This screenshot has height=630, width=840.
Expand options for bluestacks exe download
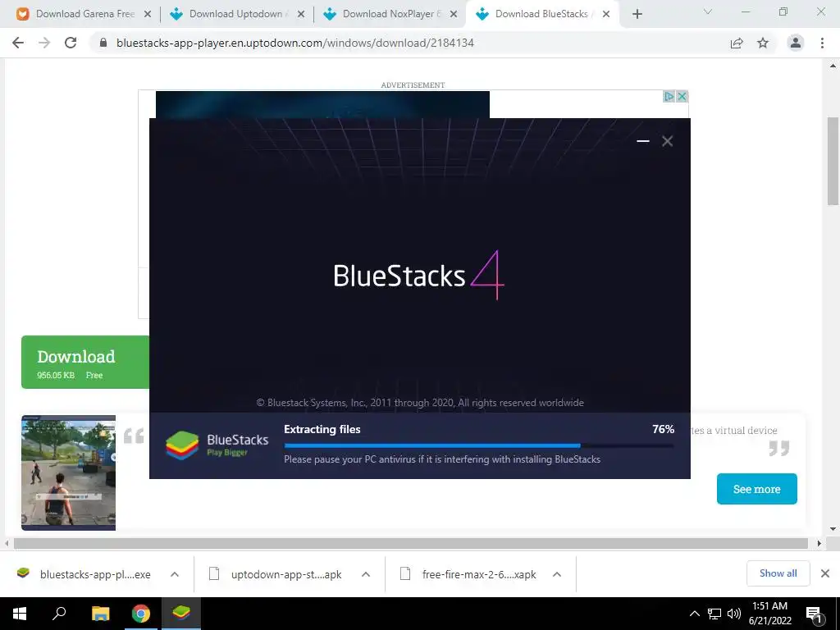click(175, 574)
